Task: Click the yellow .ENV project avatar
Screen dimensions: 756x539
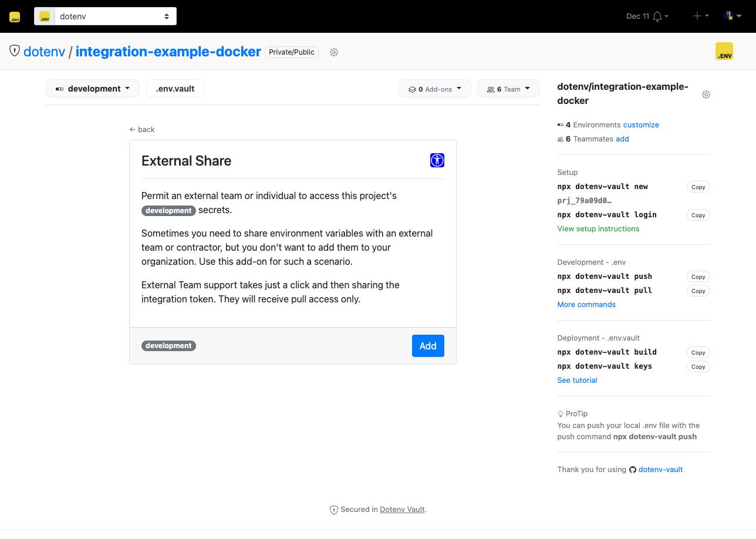Action: click(x=724, y=51)
